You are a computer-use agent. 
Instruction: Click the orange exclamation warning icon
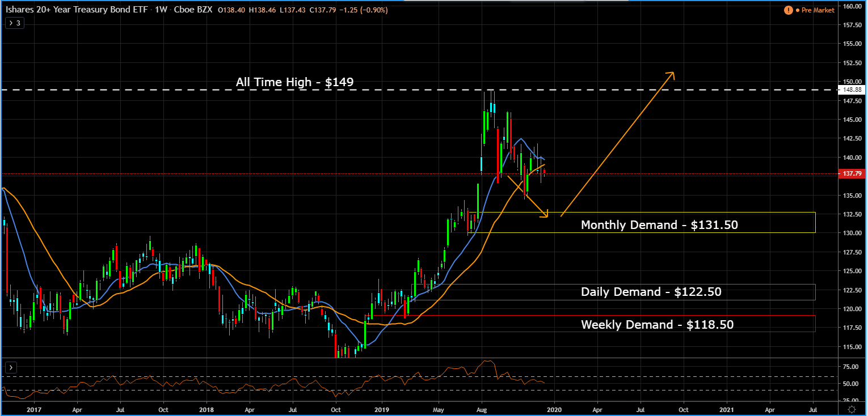(788, 10)
